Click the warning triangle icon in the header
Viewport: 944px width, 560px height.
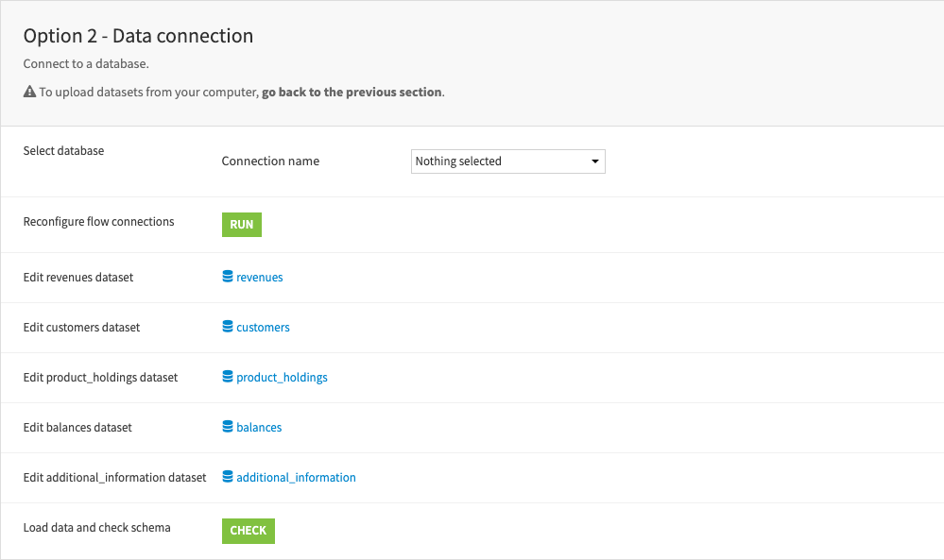[29, 92]
